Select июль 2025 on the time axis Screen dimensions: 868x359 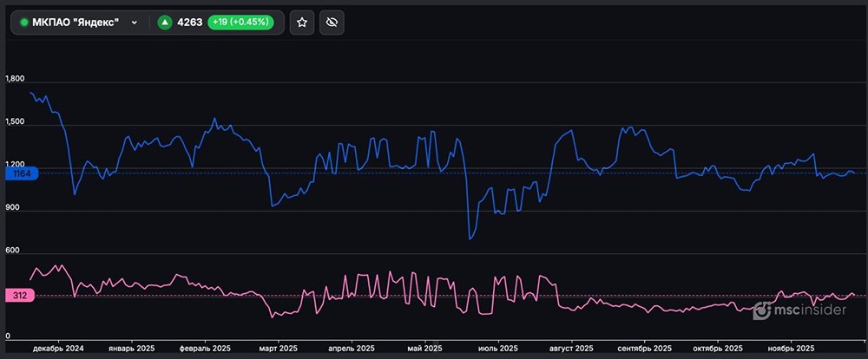coord(498,347)
